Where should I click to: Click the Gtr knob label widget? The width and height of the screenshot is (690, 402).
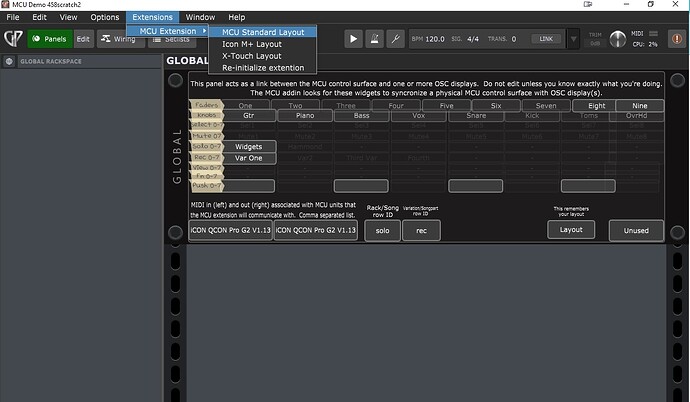249,116
